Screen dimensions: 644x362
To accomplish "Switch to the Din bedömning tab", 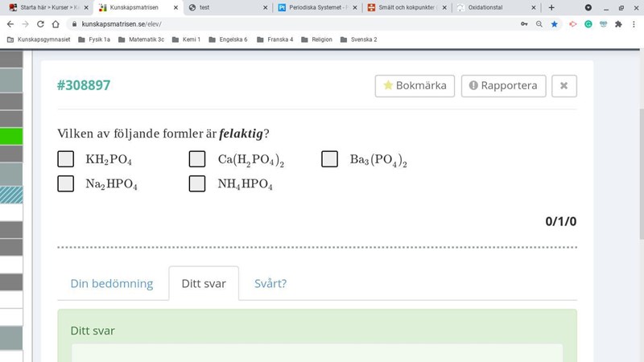I will [x=111, y=283].
